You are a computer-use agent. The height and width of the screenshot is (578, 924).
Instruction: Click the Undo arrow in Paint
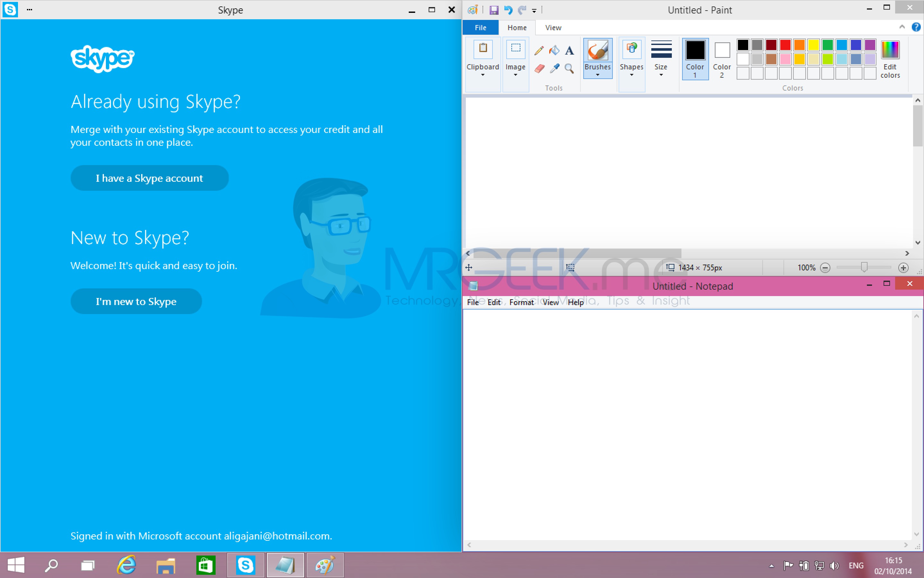(x=508, y=10)
